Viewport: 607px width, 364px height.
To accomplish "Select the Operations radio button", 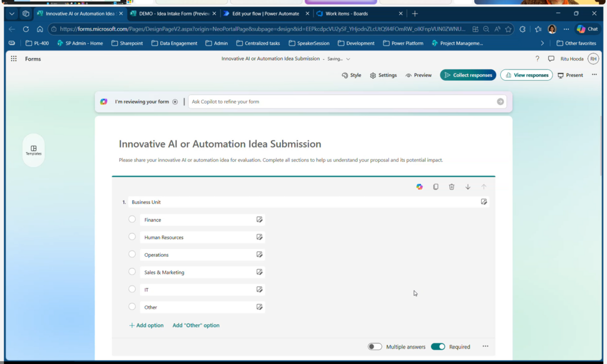I will (x=132, y=254).
